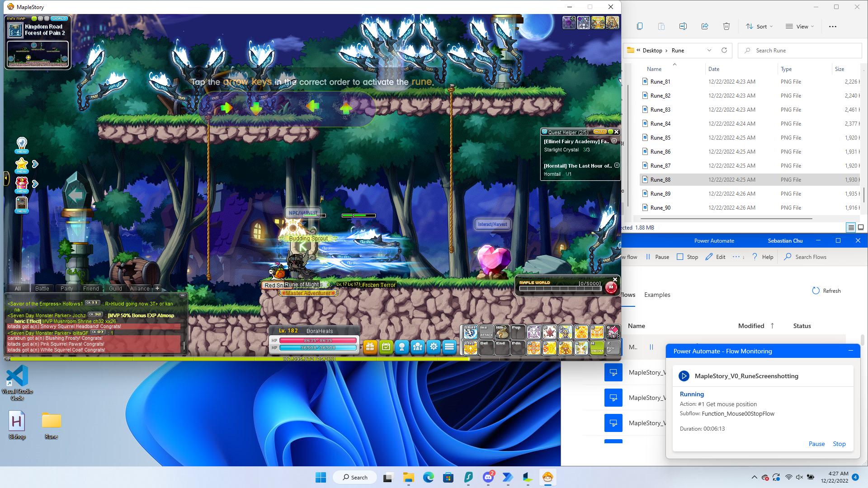Toggle WORLD map button on mini map
Viewport: 868px width, 488px height.
(59, 19)
